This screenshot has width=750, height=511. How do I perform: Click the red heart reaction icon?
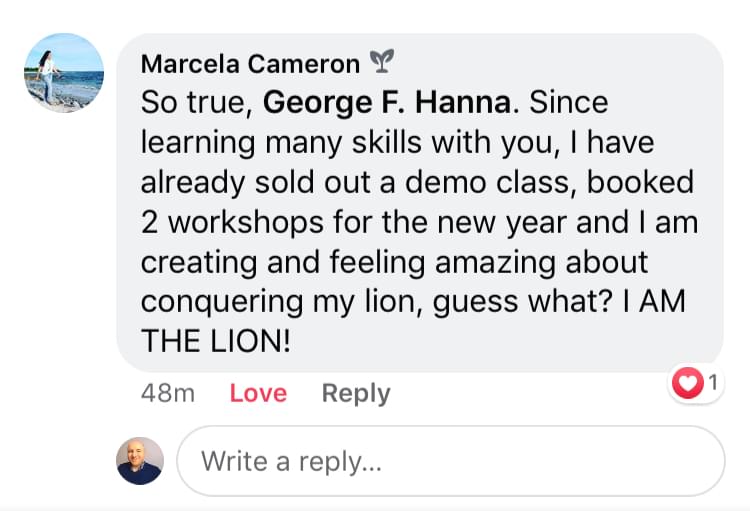(688, 383)
